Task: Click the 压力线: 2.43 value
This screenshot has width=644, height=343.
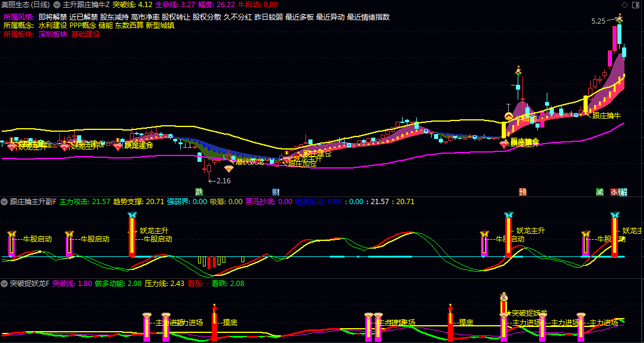Action: 165,284
